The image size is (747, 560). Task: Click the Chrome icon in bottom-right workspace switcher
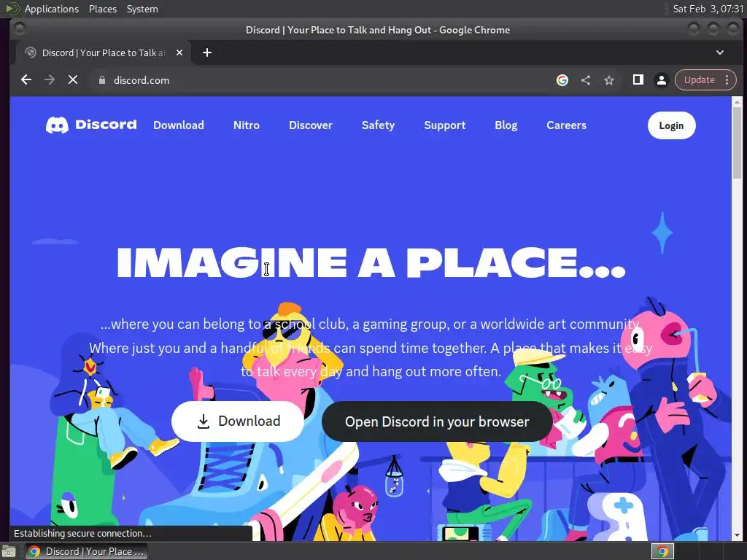(662, 551)
